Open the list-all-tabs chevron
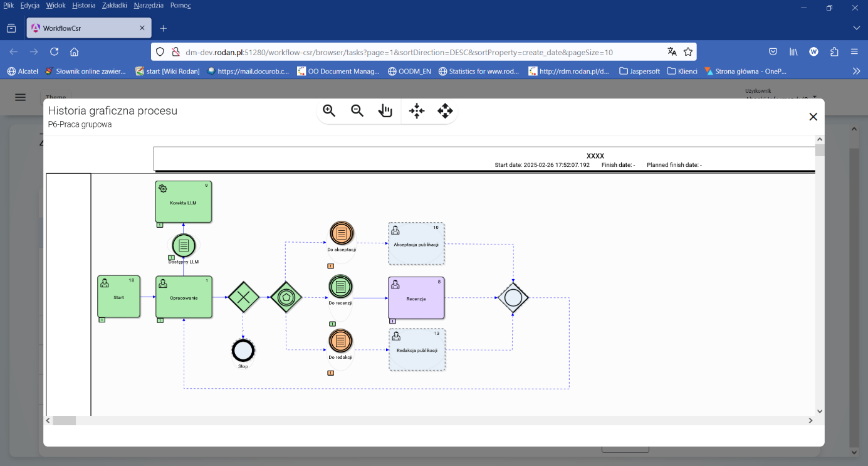 tap(856, 28)
